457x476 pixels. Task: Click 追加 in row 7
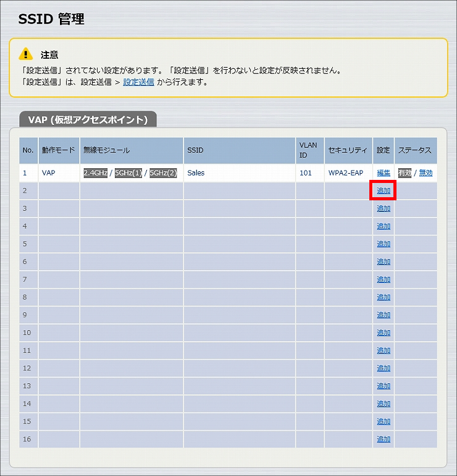pos(384,279)
